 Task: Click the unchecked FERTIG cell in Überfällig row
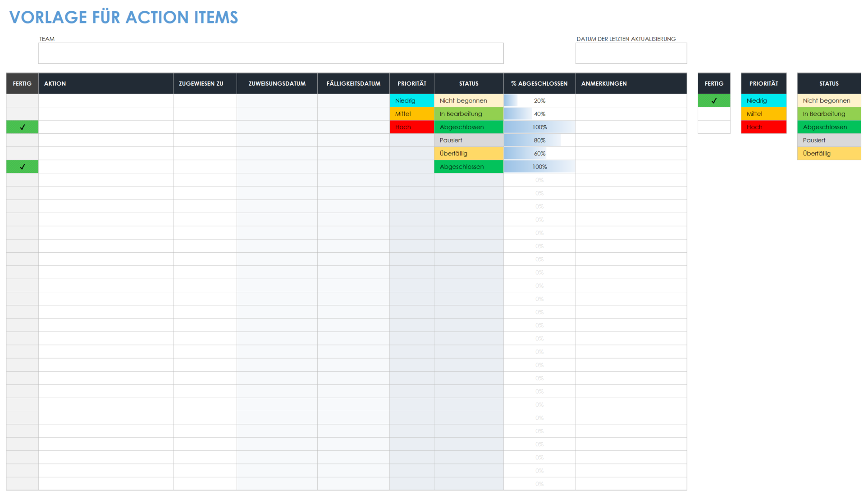pos(22,154)
